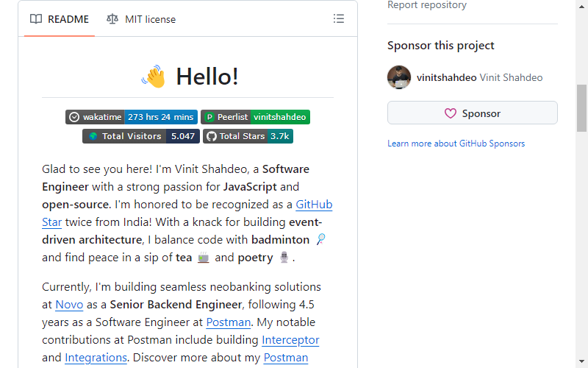Follow the Novo link
Viewport: 588px width, 368px height.
click(69, 305)
